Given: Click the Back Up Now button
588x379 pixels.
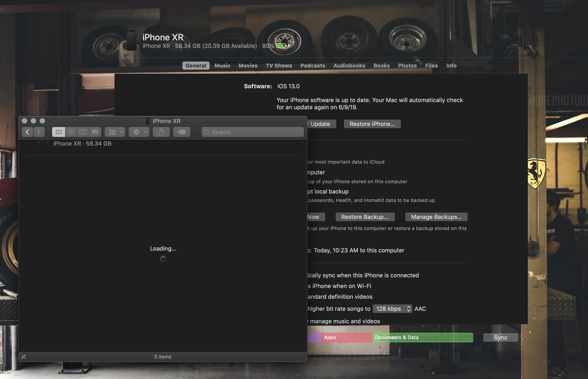Looking at the screenshot, I should (x=316, y=217).
